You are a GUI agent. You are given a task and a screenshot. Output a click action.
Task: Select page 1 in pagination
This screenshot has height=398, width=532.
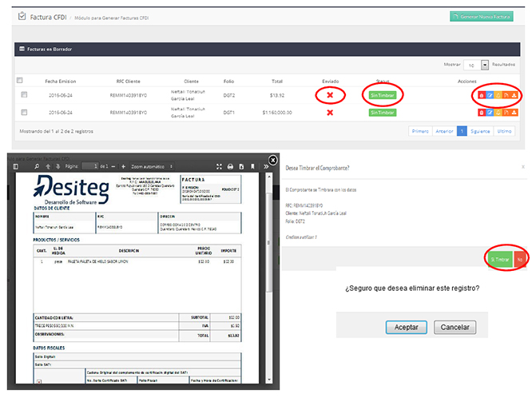click(462, 131)
